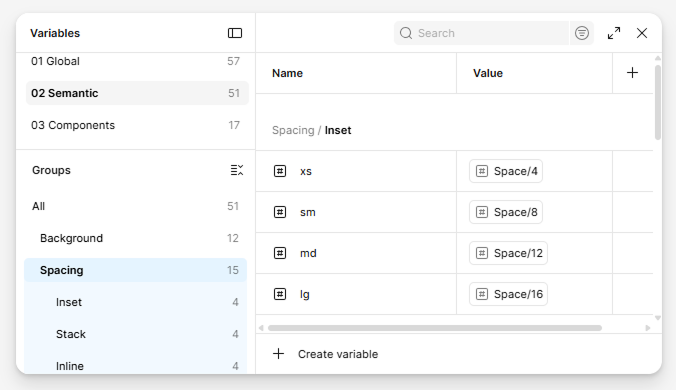Open the 01 Global collection

coord(137,61)
